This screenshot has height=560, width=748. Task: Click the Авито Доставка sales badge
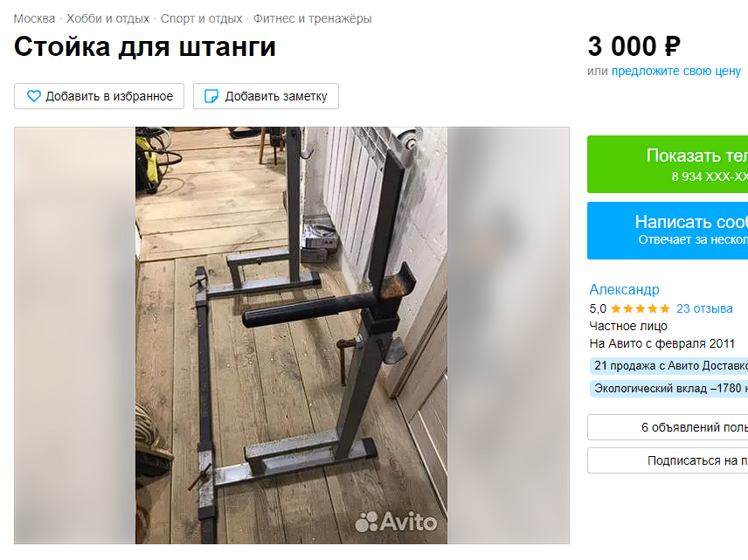668,366
